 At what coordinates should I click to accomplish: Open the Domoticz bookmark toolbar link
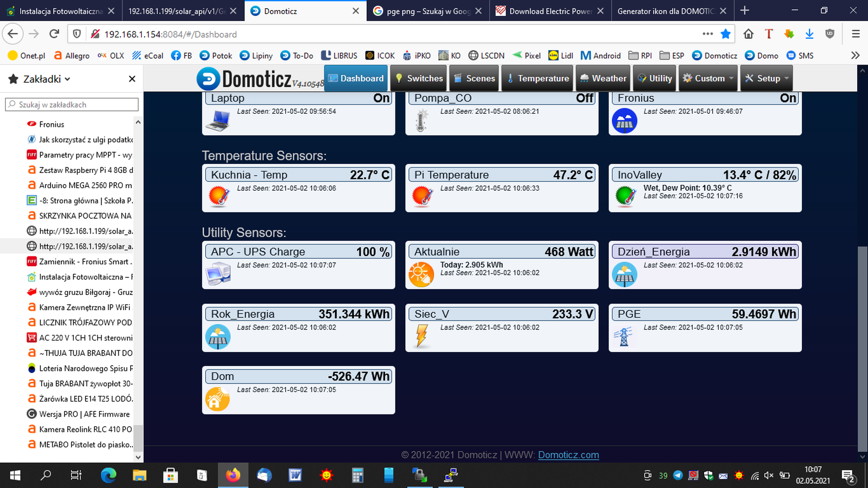[x=715, y=56]
